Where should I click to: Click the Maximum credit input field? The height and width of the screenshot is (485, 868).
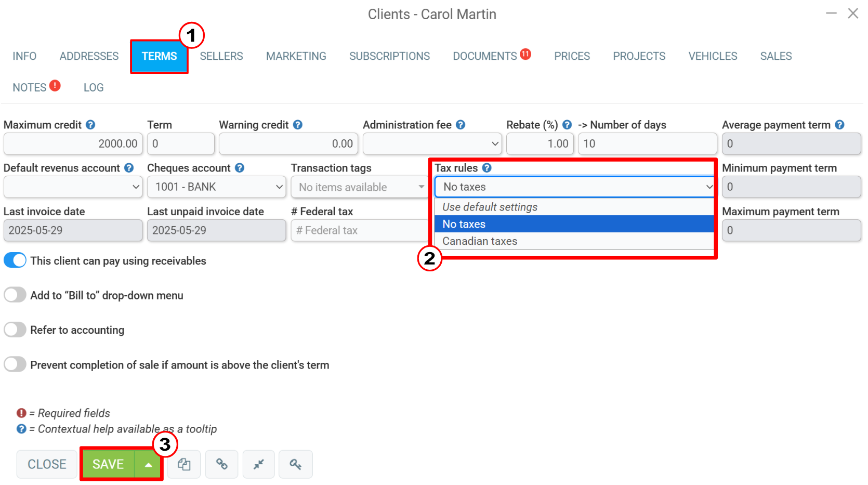click(x=73, y=143)
